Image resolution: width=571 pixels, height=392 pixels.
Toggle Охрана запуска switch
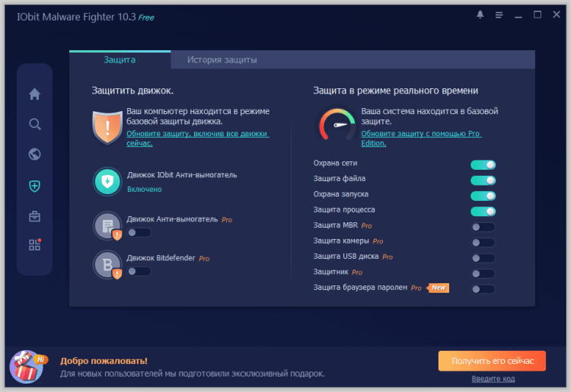[483, 196]
